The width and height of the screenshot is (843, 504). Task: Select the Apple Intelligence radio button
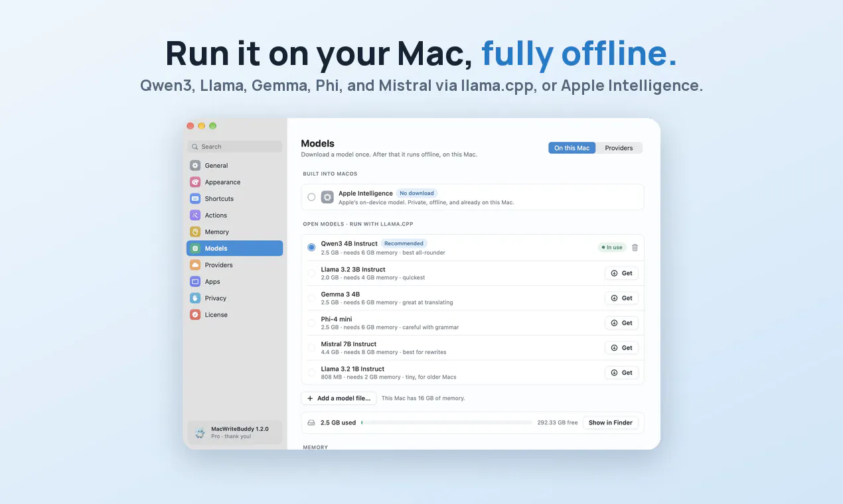[311, 197]
